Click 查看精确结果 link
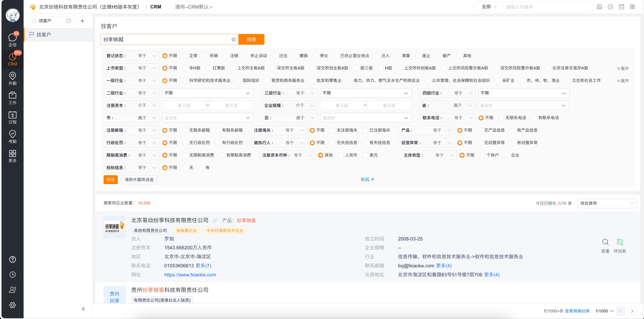This screenshot has height=319, width=644. point(577,311)
